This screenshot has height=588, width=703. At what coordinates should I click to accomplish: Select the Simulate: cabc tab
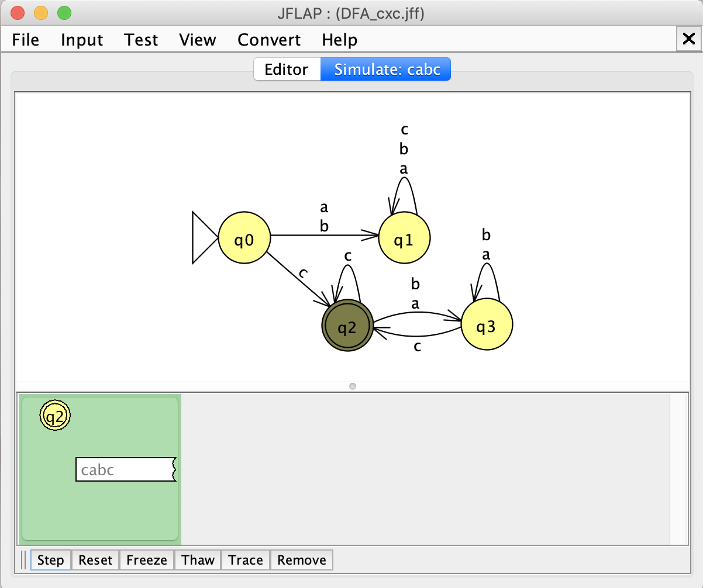click(x=385, y=70)
